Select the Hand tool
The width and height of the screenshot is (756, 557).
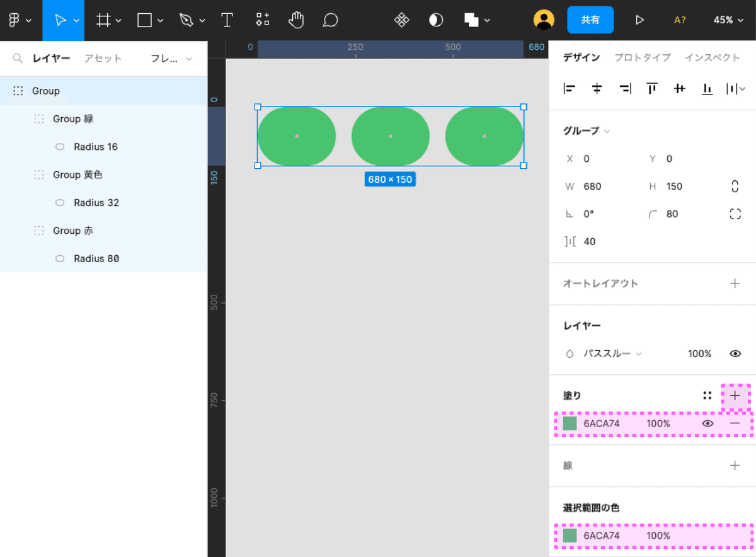point(296,20)
